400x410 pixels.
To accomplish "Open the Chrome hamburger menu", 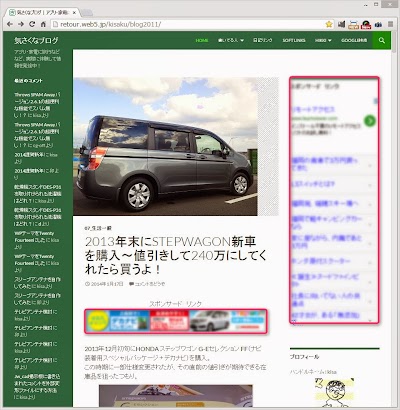I will click(391, 24).
